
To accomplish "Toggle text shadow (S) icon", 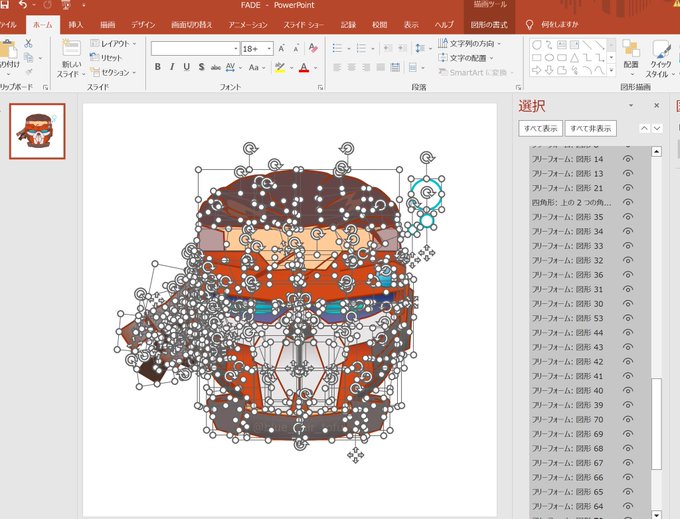I will point(201,67).
